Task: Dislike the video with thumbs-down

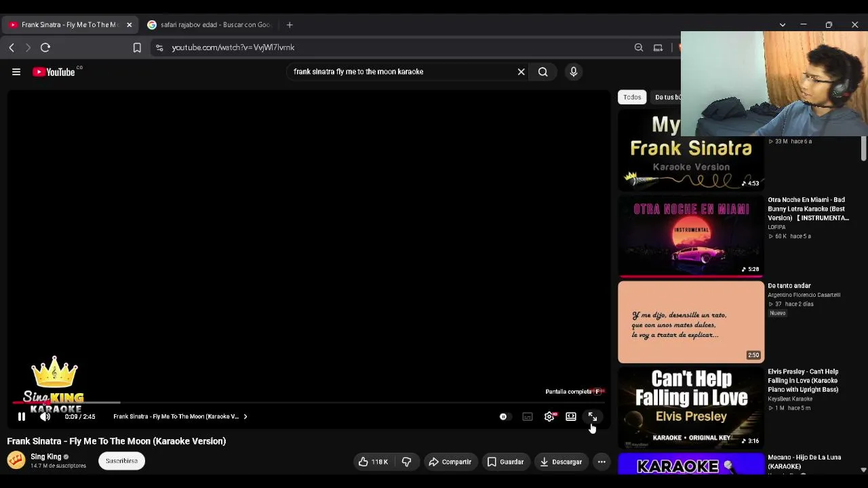Action: (x=407, y=462)
